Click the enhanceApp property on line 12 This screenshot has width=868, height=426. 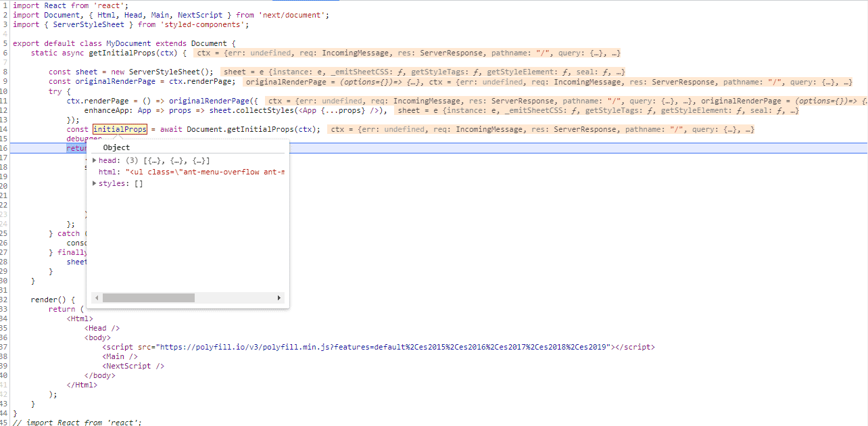(x=106, y=110)
